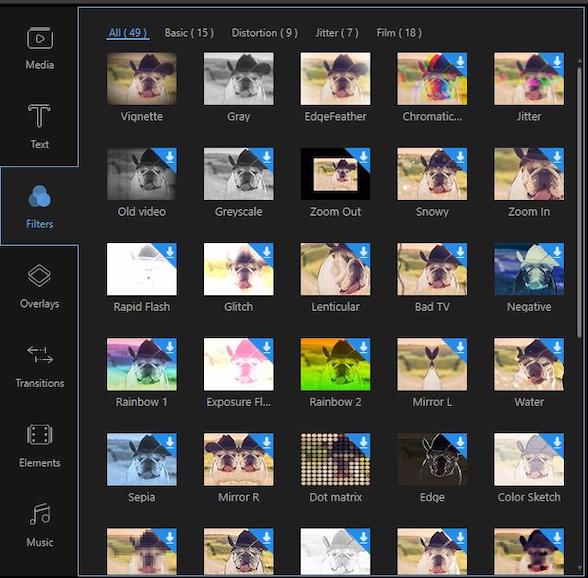The image size is (588, 578).
Task: Switch to the All (49) filter tab
Action: 128,33
